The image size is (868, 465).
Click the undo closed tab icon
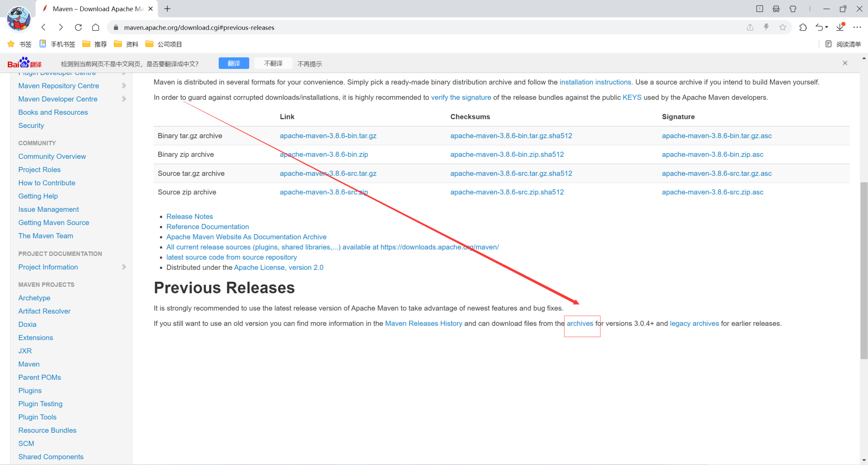tap(819, 27)
